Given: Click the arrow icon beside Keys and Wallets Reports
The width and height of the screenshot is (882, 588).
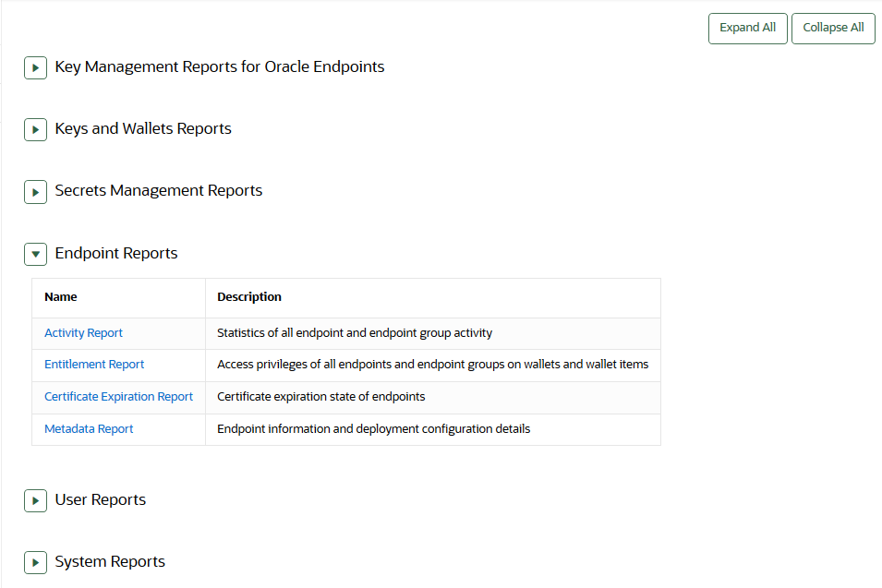Looking at the screenshot, I should point(35,129).
